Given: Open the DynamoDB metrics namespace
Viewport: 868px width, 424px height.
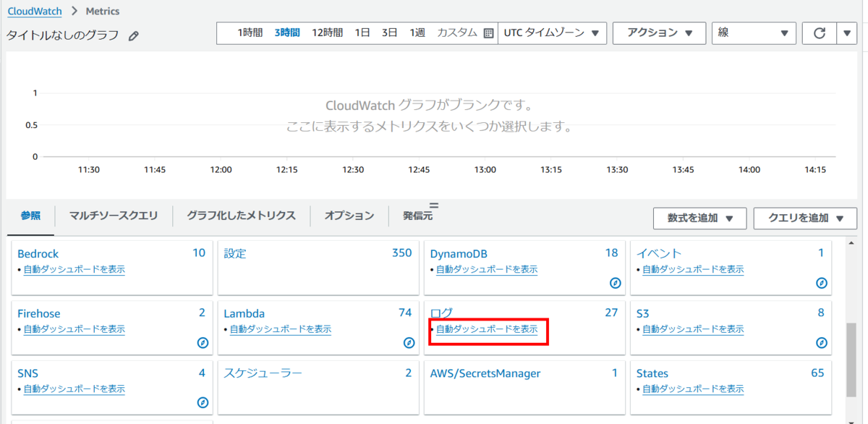Looking at the screenshot, I should coord(459,253).
